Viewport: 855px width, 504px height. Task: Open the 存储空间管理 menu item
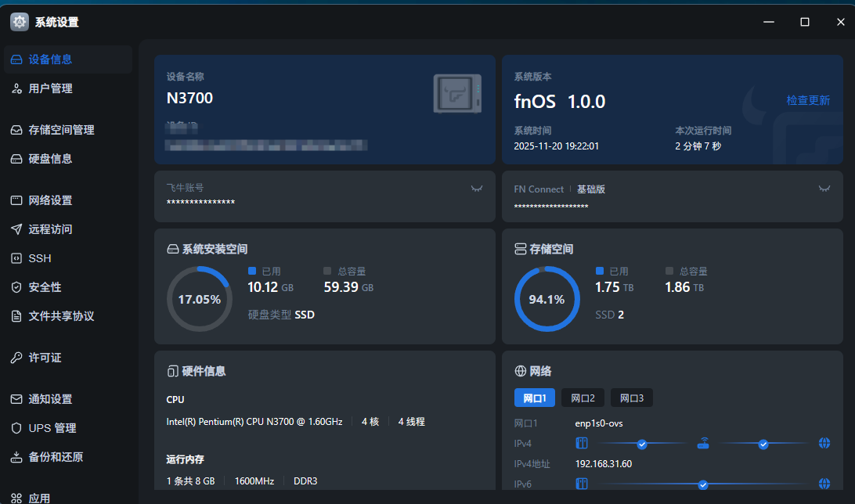(67, 130)
